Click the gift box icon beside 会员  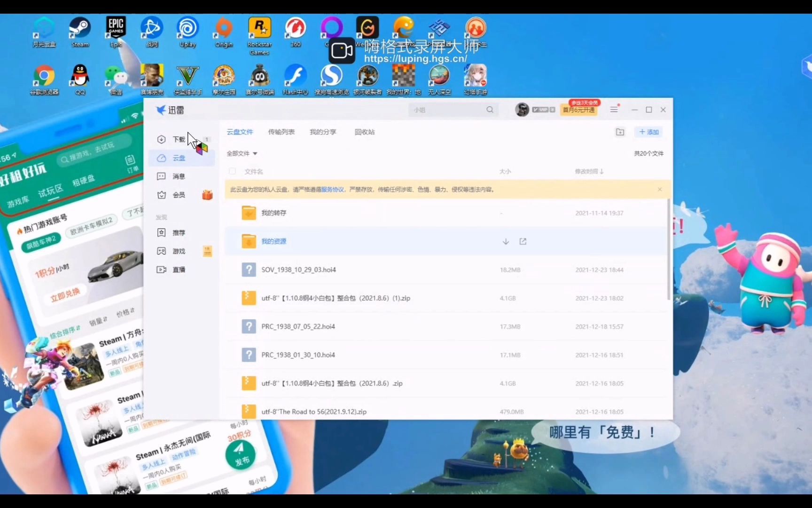[207, 195]
